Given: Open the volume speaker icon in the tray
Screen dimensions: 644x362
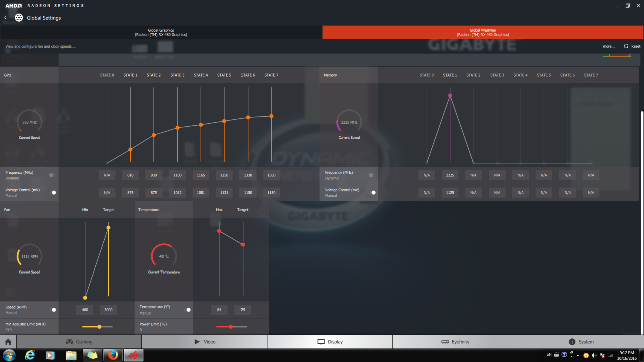Looking at the screenshot, I should click(x=594, y=355).
